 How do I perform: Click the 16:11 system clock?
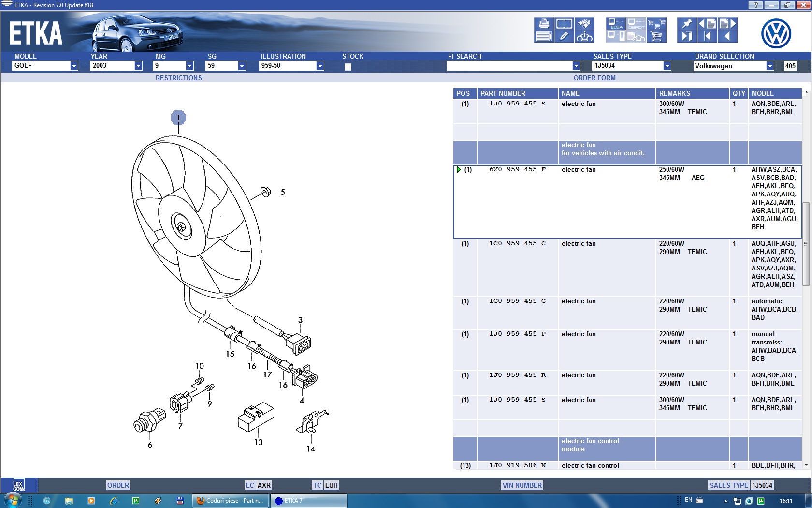786,501
